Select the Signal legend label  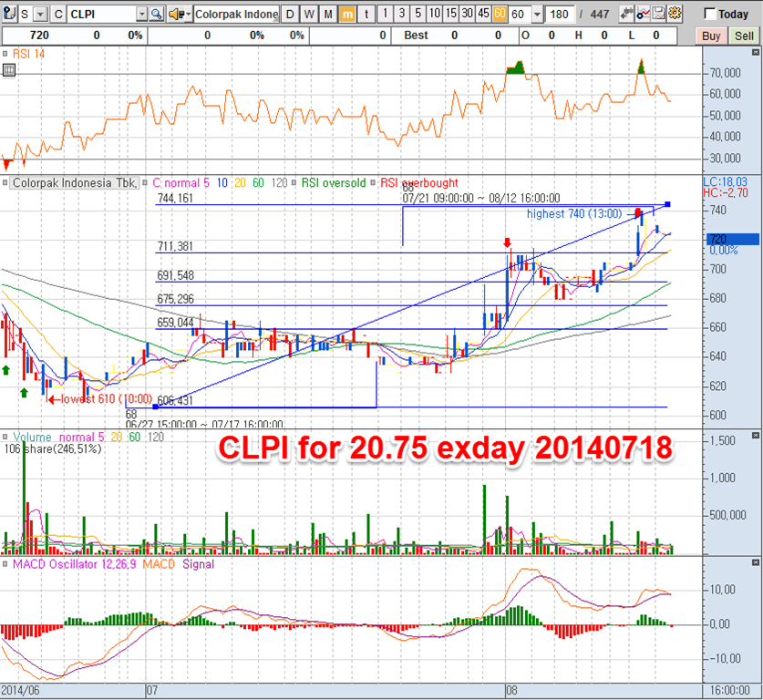(x=198, y=564)
